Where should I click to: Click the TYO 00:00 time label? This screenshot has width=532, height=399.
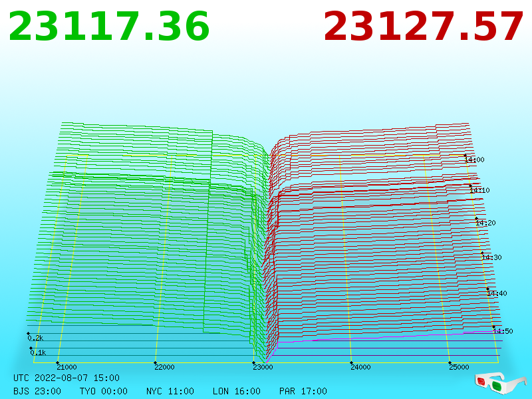(x=104, y=391)
